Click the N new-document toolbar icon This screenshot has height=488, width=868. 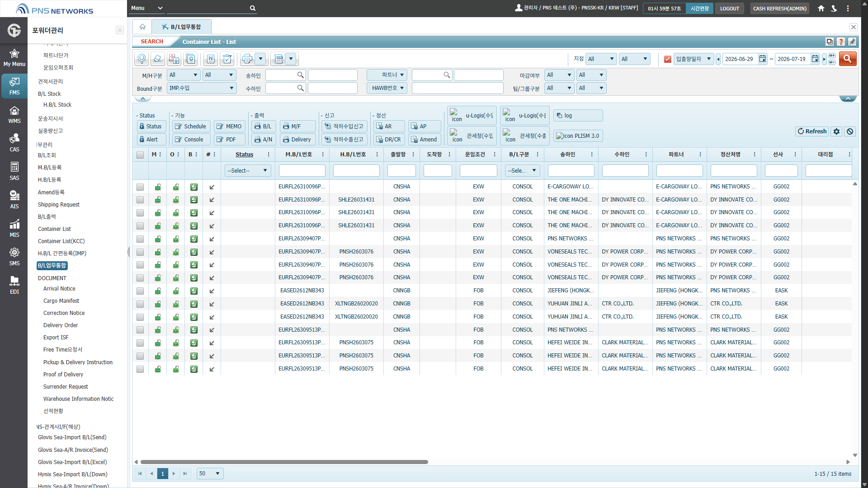tap(211, 59)
